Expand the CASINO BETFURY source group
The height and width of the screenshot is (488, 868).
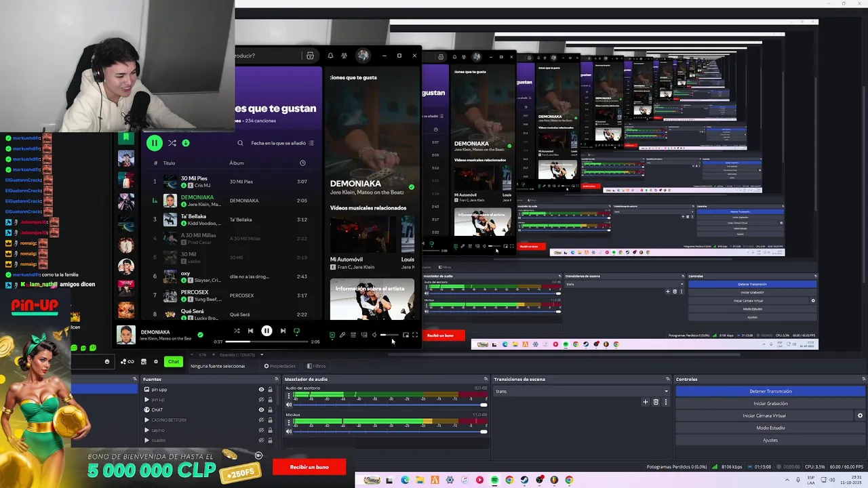pos(146,420)
